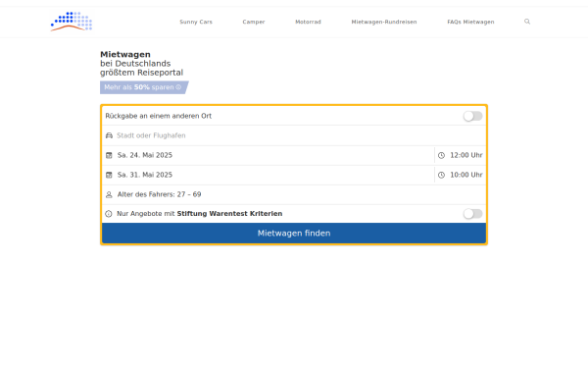Click the clock icon next to 12:00 Uhr
The height and width of the screenshot is (368, 588).
[441, 155]
